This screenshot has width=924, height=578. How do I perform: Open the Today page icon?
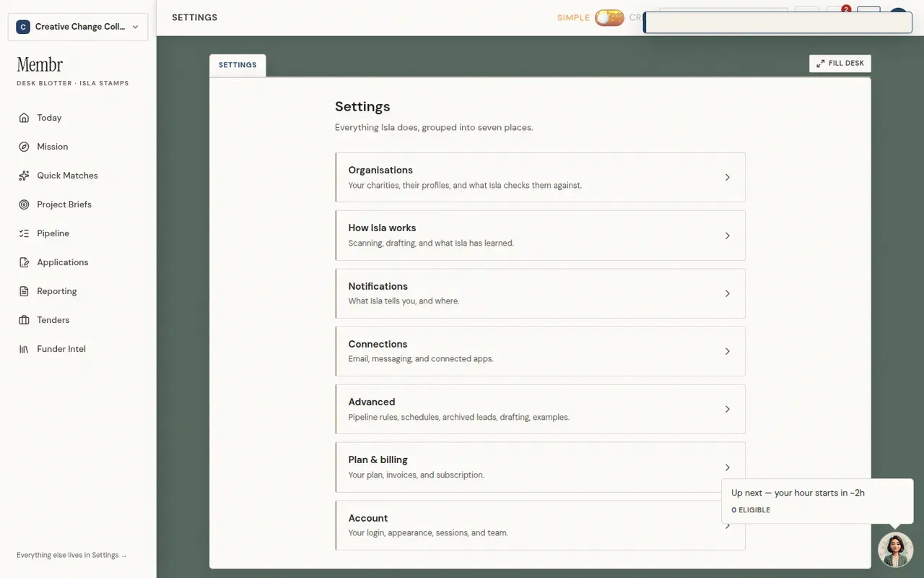pyautogui.click(x=24, y=118)
